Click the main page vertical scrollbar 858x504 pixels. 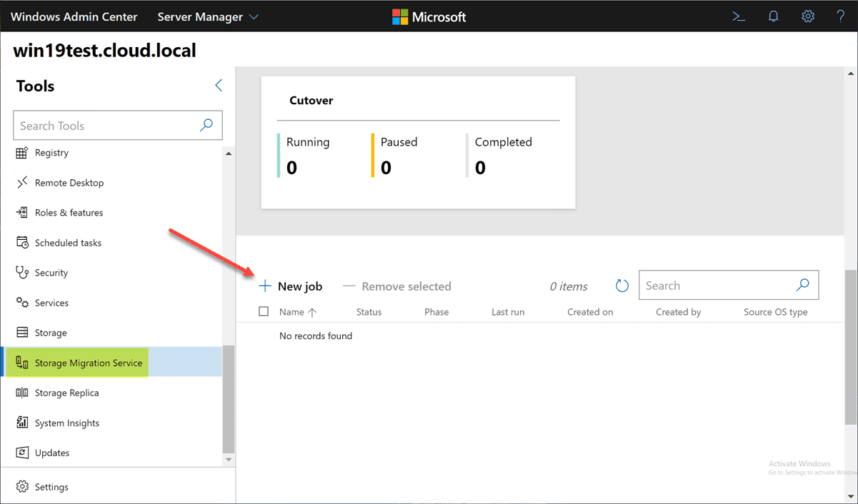(850, 346)
